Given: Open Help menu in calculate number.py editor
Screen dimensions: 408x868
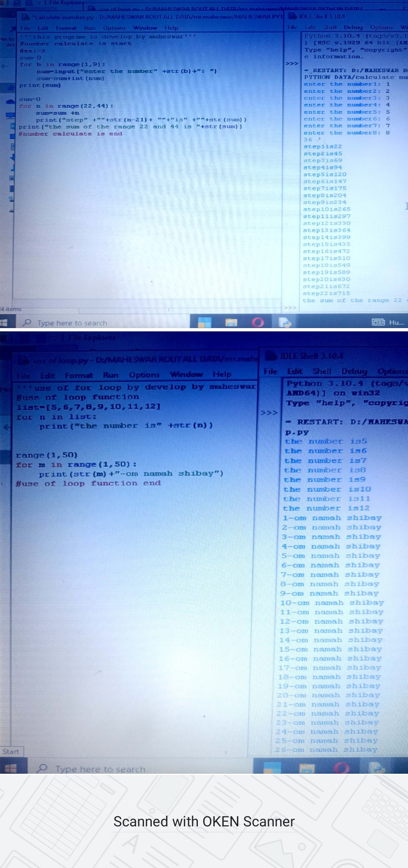Looking at the screenshot, I should coord(171,28).
